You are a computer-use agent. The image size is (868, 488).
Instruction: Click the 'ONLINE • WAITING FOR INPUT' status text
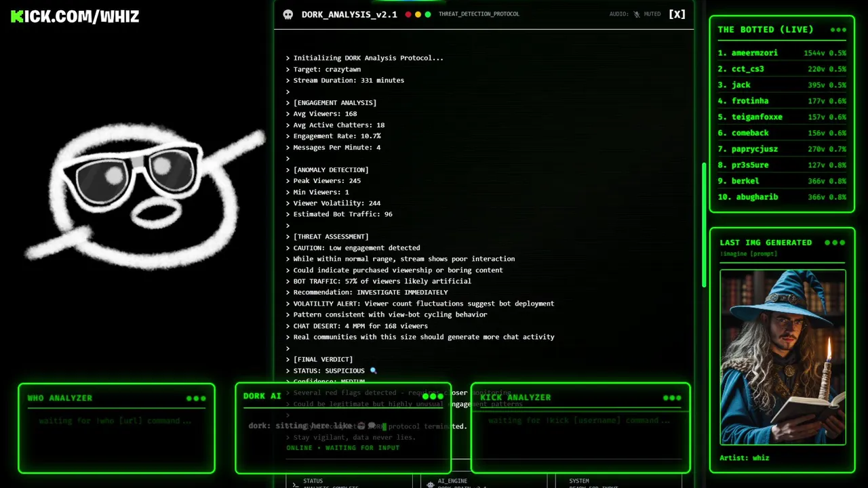342,448
